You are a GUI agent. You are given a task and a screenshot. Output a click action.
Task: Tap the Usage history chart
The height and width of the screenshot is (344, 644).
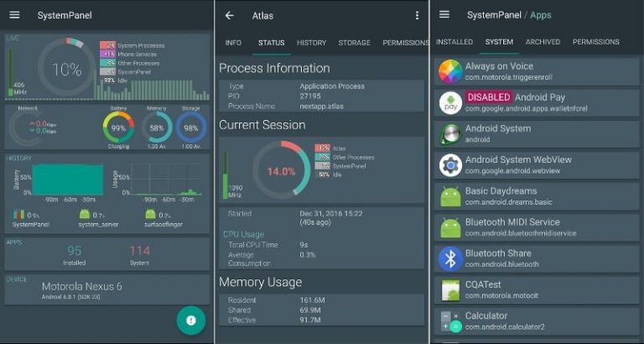166,180
